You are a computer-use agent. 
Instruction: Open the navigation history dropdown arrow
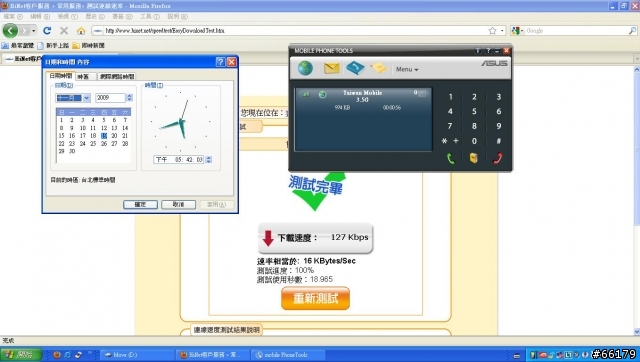[x=33, y=31]
